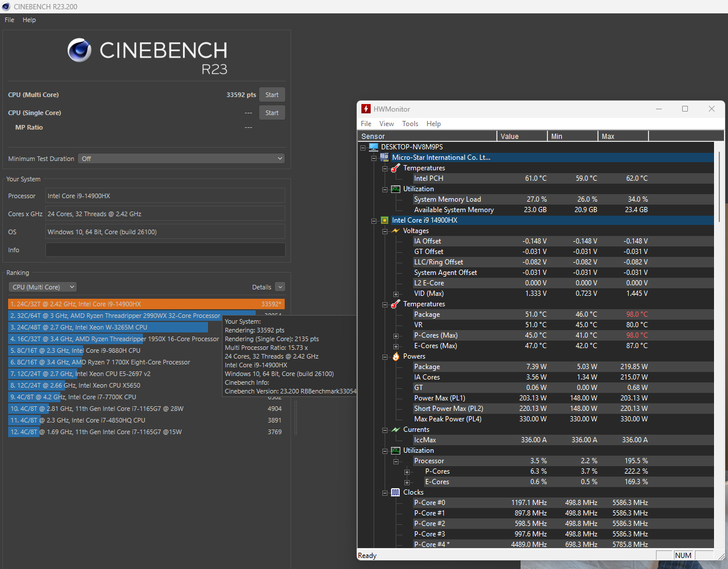This screenshot has height=569, width=728.
Task: Click the Max Peak Power (PL4) row
Action: [564, 419]
